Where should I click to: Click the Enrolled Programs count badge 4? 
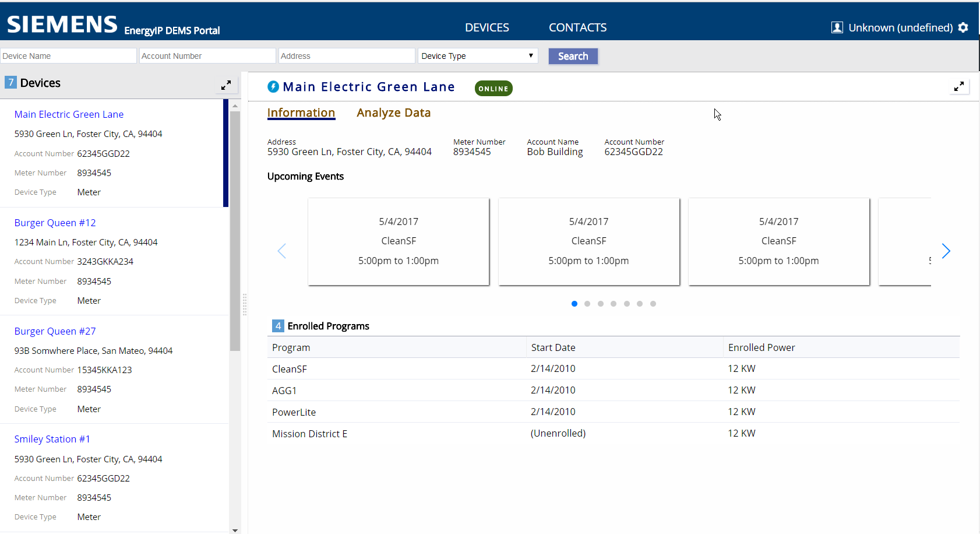click(x=278, y=326)
